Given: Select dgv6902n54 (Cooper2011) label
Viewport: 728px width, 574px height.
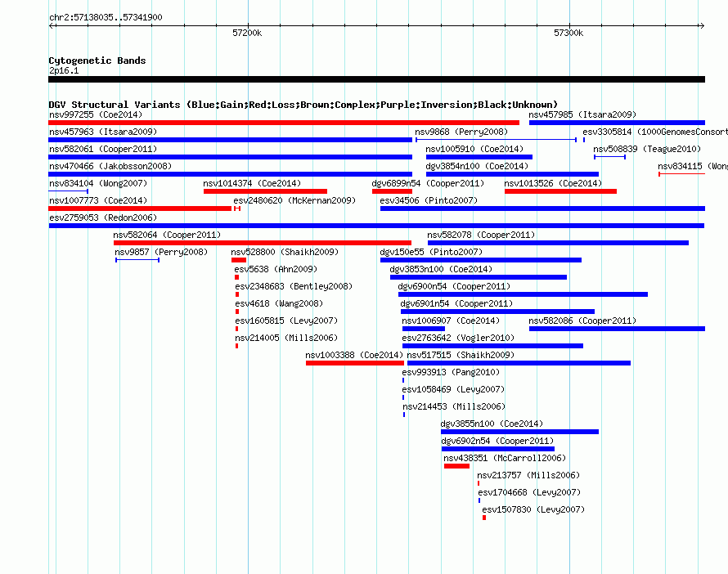Looking at the screenshot, I should [497, 441].
